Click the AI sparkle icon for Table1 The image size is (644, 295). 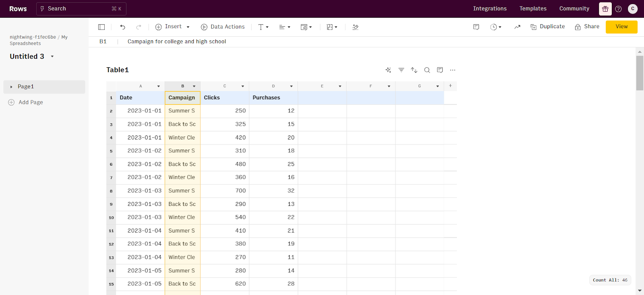(388, 70)
